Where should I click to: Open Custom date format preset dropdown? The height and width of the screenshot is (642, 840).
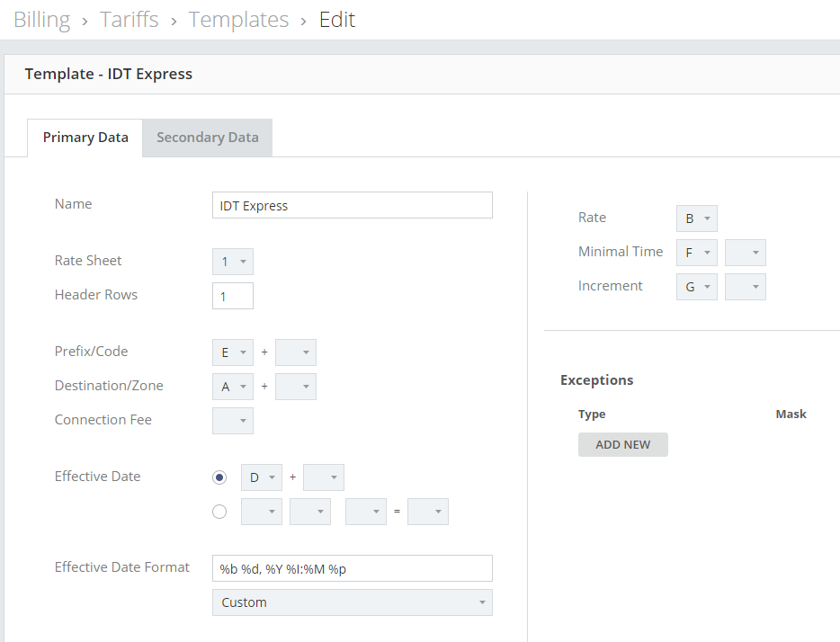click(x=352, y=602)
